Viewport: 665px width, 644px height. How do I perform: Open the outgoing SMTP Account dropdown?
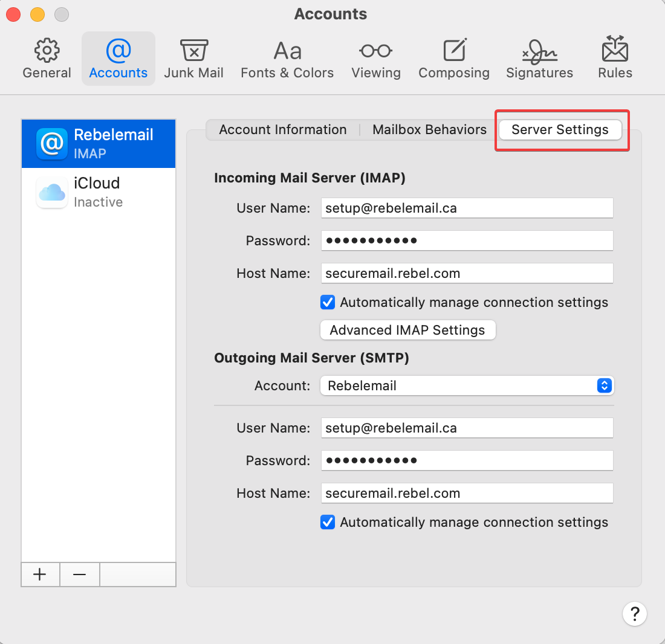tap(467, 385)
